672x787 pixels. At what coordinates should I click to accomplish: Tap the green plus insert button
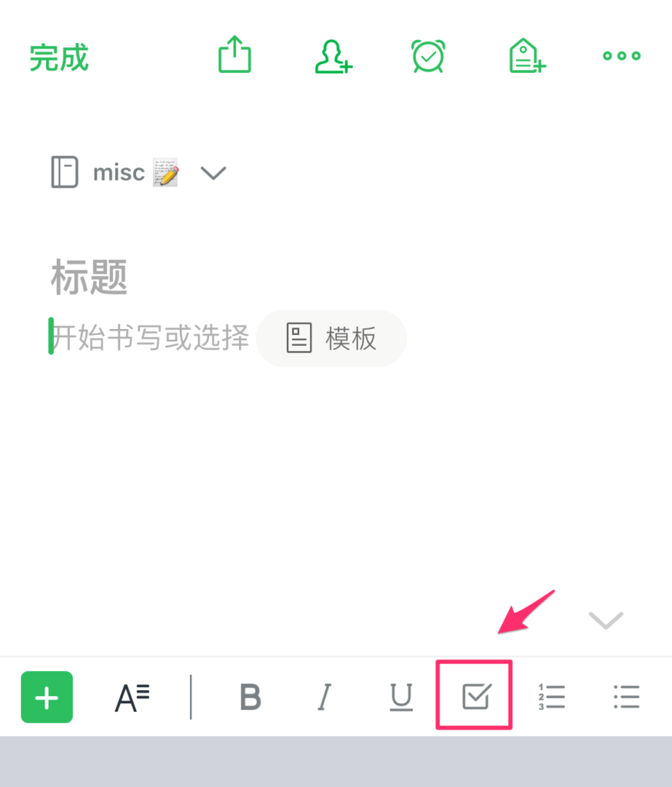click(47, 697)
